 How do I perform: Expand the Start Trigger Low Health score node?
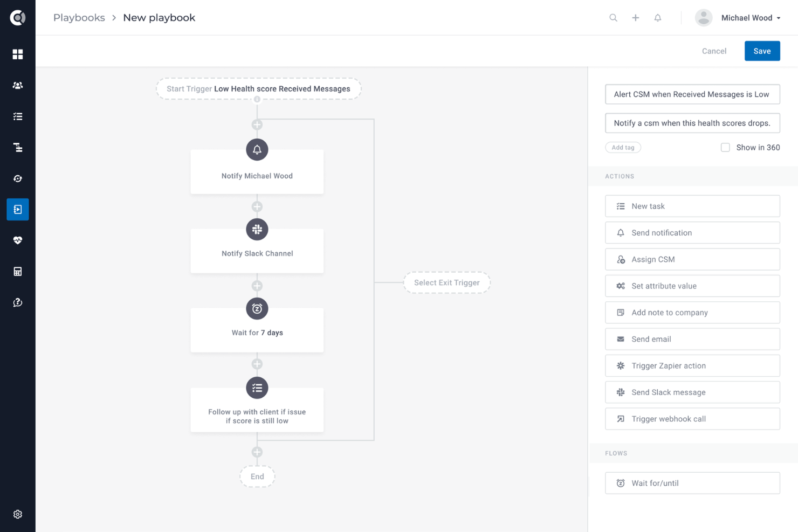258,89
